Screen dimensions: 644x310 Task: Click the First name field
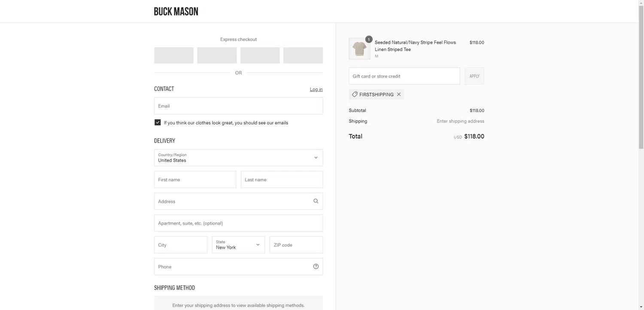[x=195, y=180]
